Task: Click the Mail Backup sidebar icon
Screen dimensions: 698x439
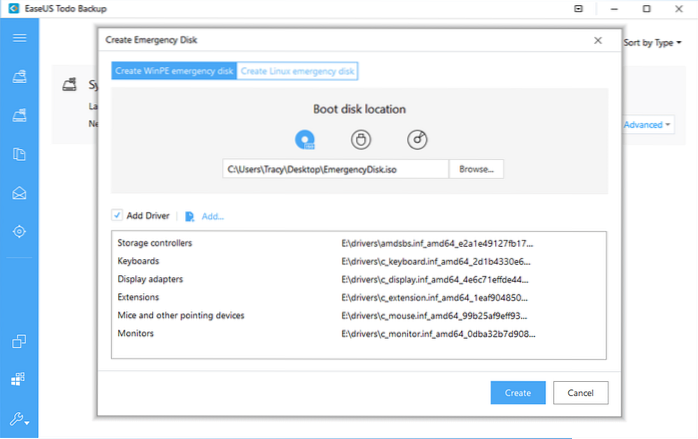Action: [x=19, y=192]
